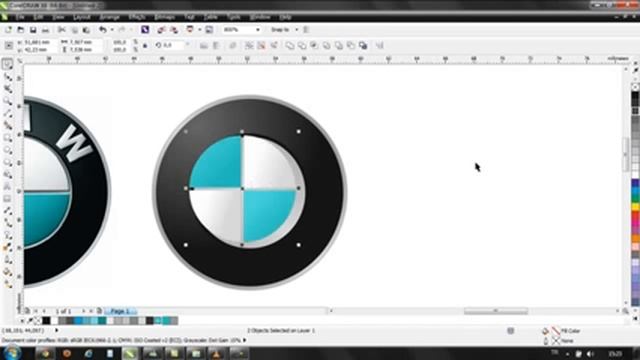Image resolution: width=640 pixels, height=360 pixels.
Task: Open the Layout menu
Action: [x=82, y=17]
